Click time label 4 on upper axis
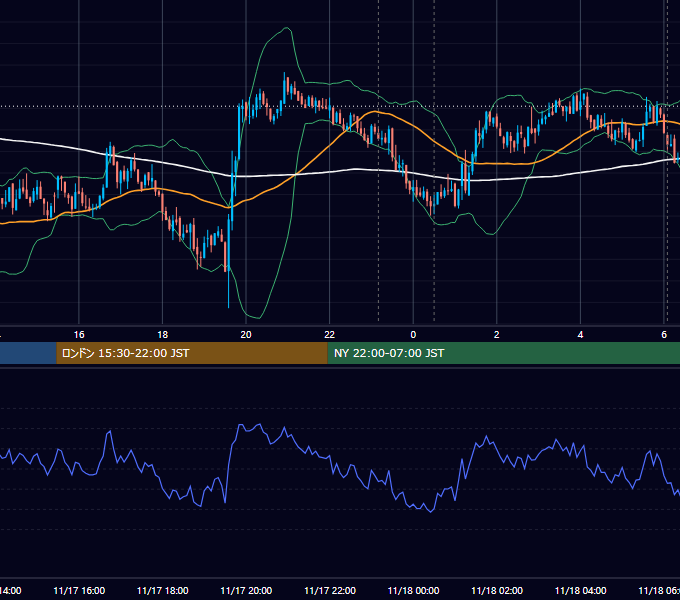Screen dimensions: 680x600 [x=580, y=335]
